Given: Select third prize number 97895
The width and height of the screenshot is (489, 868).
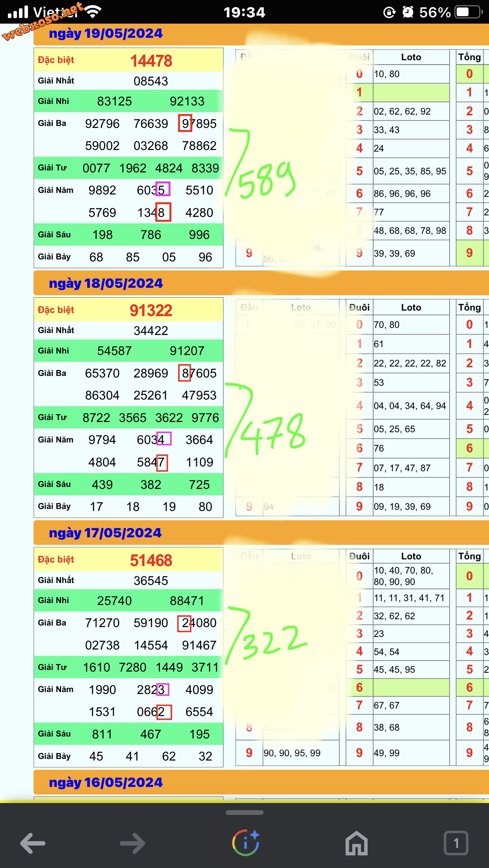Looking at the screenshot, I should (199, 124).
